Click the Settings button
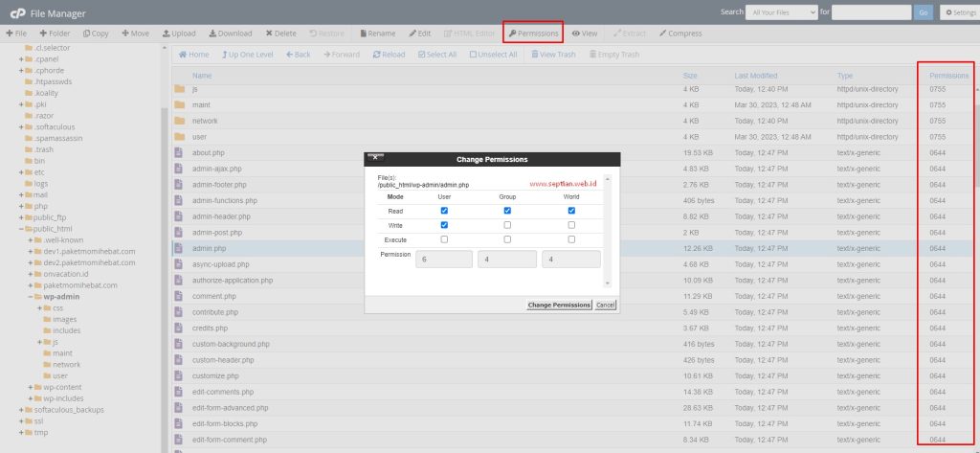This screenshot has width=980, height=453. [x=961, y=12]
